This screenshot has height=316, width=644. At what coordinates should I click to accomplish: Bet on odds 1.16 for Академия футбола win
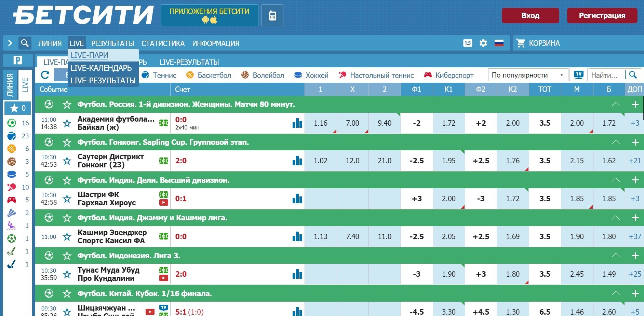(321, 123)
